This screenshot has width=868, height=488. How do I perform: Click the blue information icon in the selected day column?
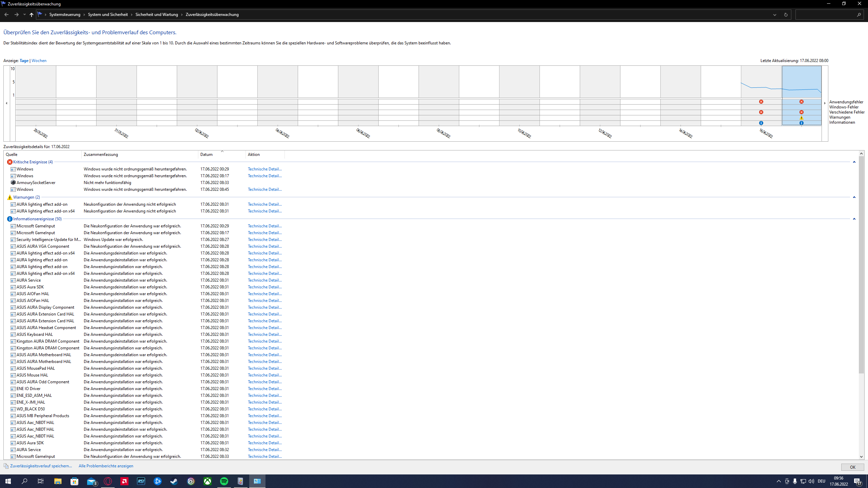(802, 123)
